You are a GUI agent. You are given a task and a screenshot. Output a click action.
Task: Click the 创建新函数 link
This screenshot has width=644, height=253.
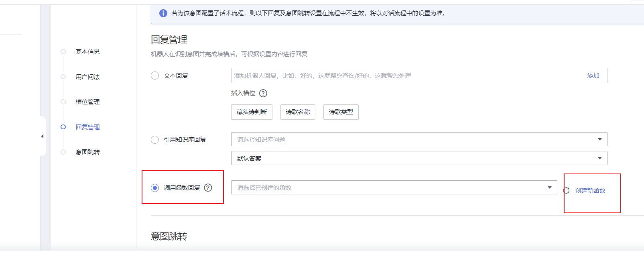(x=590, y=190)
